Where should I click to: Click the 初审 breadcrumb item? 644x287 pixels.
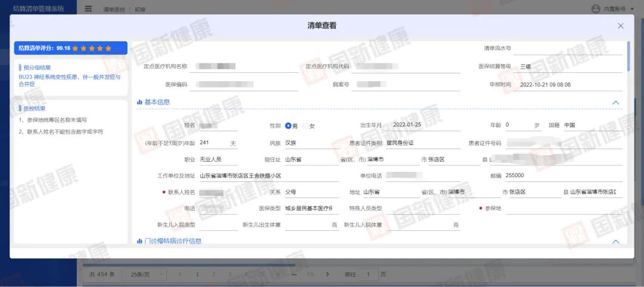pyautogui.click(x=140, y=10)
